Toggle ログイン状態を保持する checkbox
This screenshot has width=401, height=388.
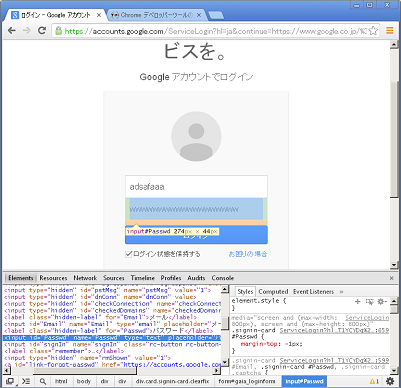coord(129,254)
